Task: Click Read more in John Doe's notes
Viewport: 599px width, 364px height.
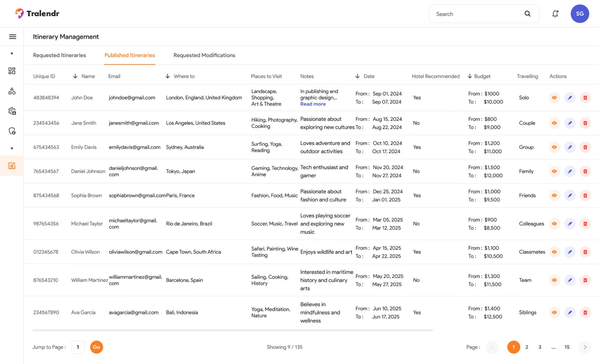Action: point(313,104)
